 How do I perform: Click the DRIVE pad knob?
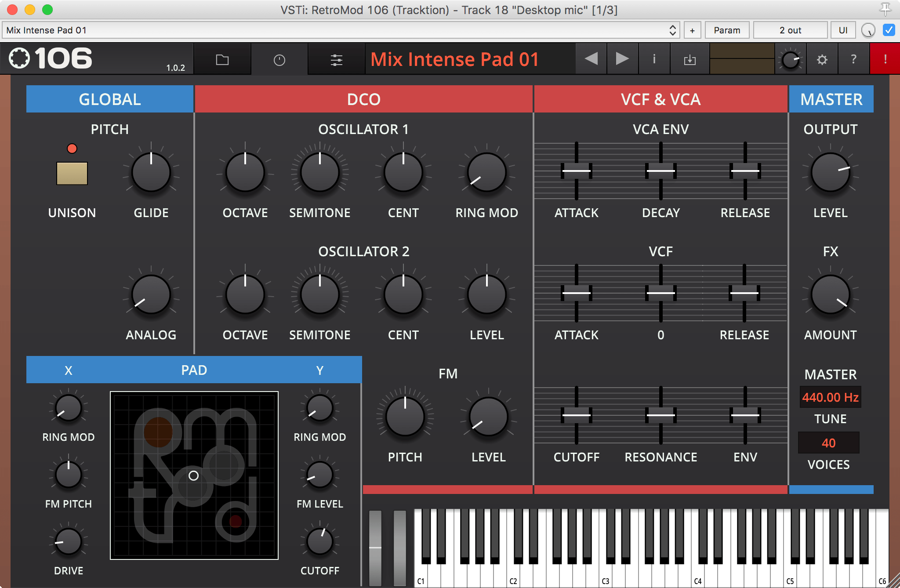tap(69, 541)
